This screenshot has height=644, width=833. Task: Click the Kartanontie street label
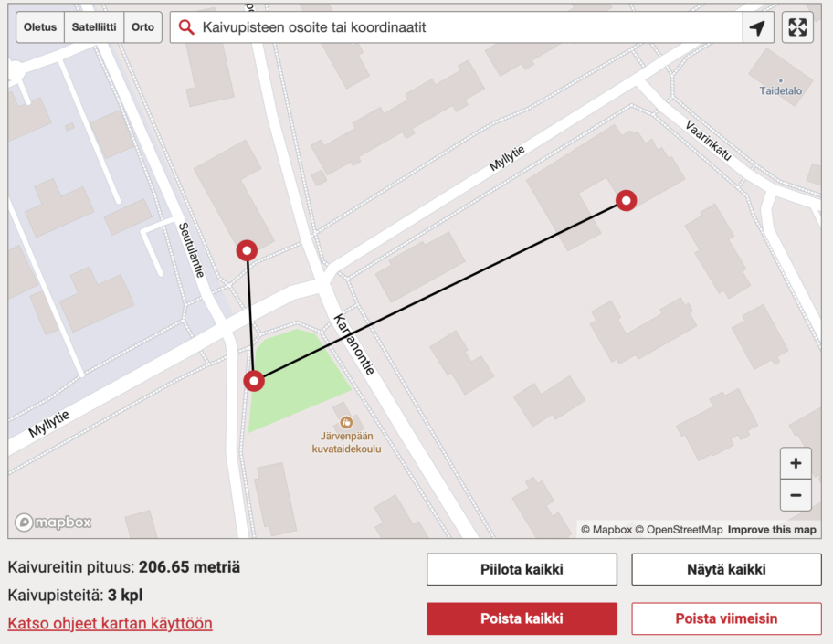point(354,343)
